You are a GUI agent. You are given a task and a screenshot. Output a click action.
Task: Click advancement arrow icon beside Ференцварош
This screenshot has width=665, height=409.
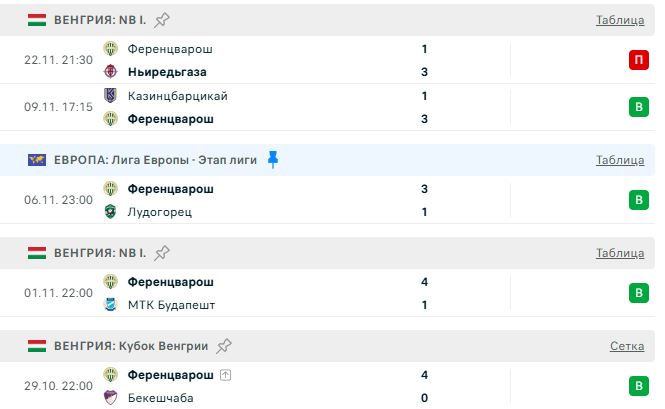coord(225,375)
